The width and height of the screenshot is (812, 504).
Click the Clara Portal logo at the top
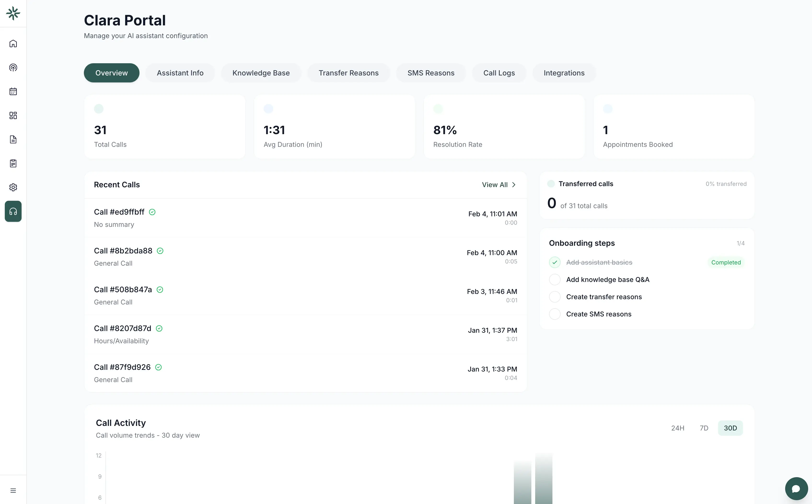click(13, 13)
